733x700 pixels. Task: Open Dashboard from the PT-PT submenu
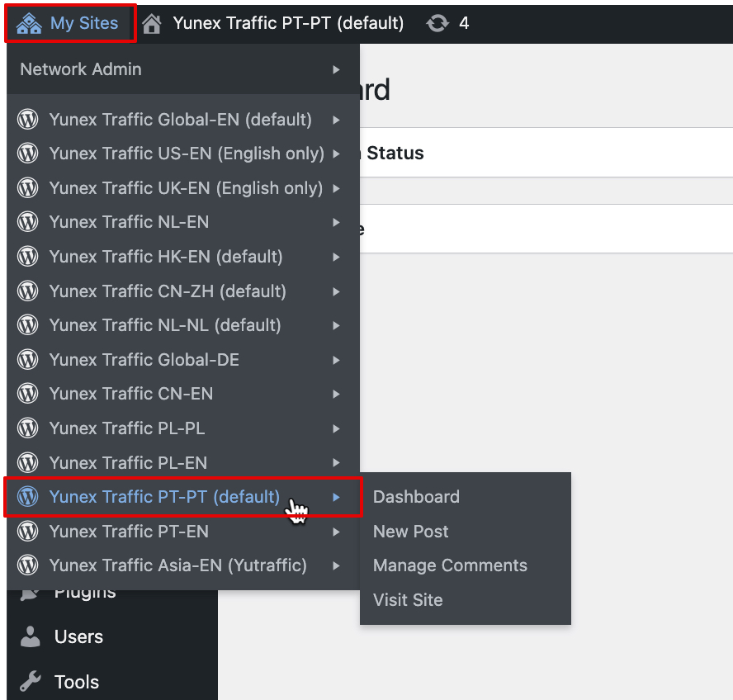pyautogui.click(x=416, y=497)
